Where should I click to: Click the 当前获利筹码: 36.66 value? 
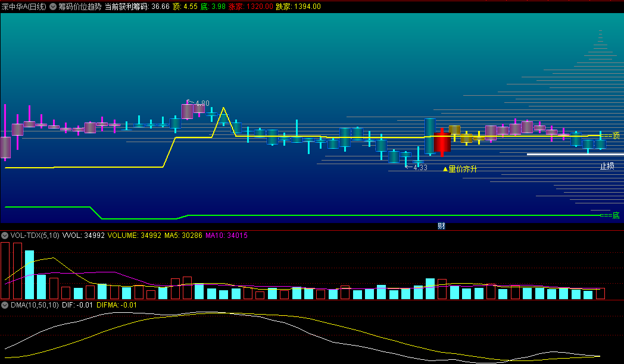pyautogui.click(x=137, y=7)
